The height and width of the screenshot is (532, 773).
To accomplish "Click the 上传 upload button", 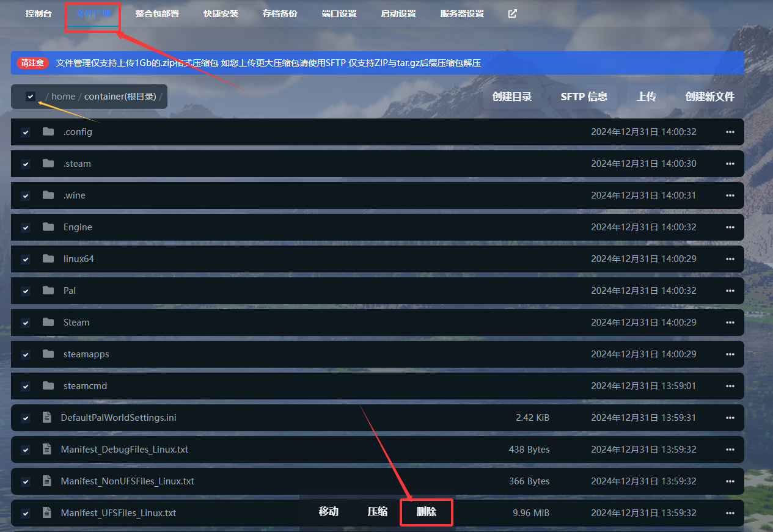I will click(646, 97).
